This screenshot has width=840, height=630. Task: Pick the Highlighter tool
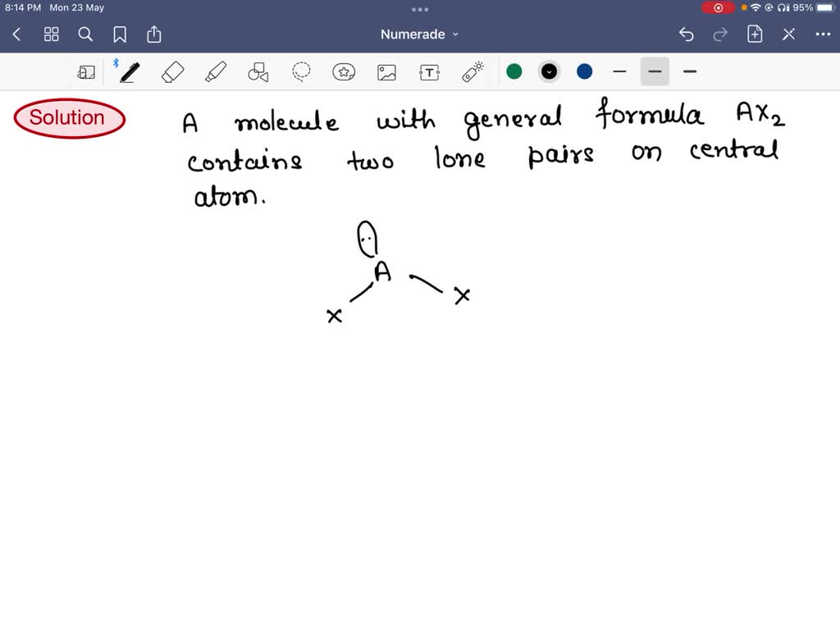[x=214, y=71]
